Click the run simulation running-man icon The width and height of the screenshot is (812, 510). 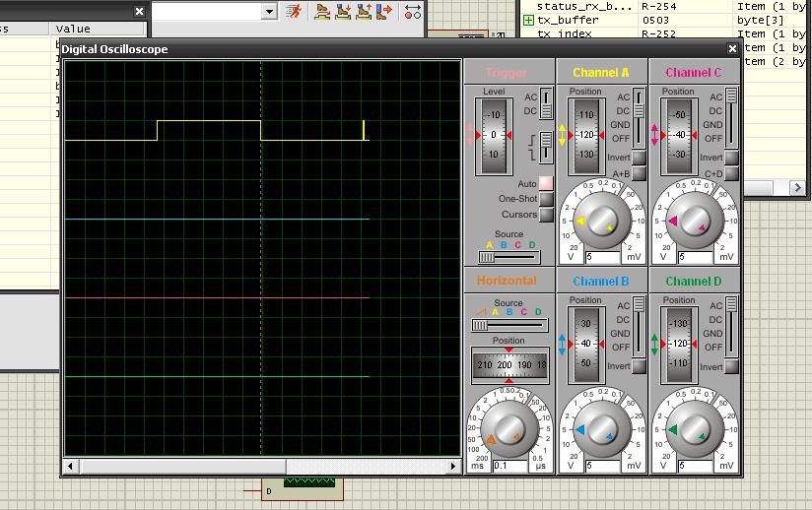click(294, 11)
